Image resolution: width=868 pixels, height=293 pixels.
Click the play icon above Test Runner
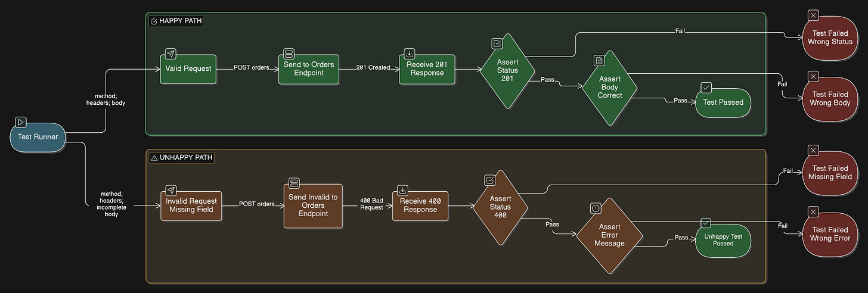click(21, 122)
